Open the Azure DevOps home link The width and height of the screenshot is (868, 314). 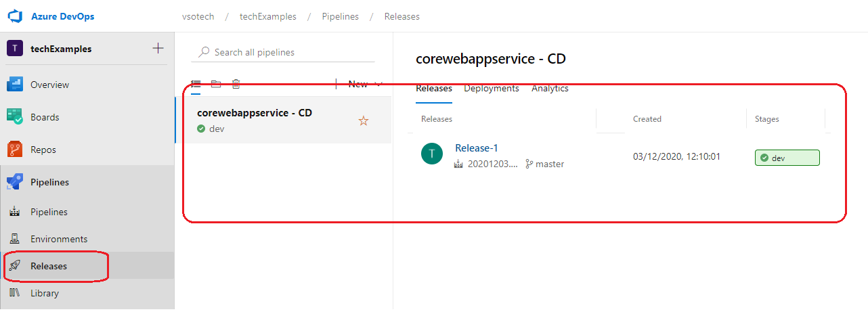point(62,16)
